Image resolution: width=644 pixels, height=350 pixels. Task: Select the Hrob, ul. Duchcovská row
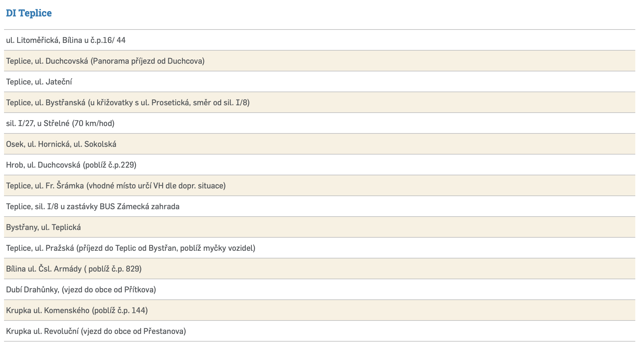coord(71,165)
